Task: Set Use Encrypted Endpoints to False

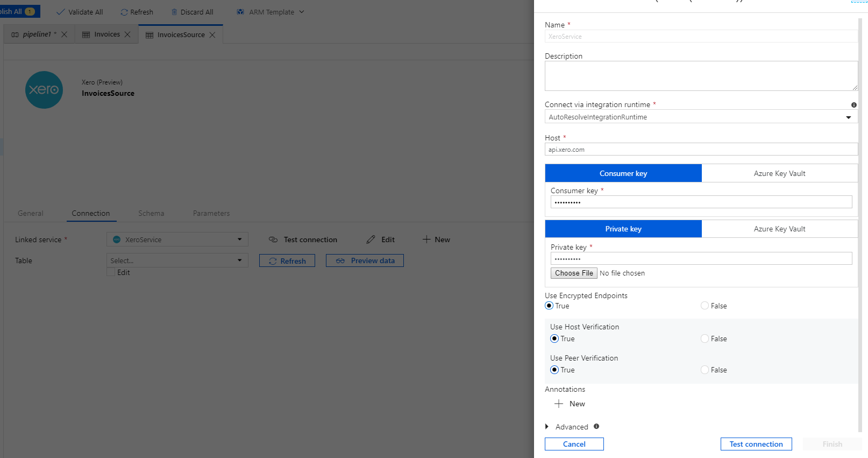Action: 705,306
